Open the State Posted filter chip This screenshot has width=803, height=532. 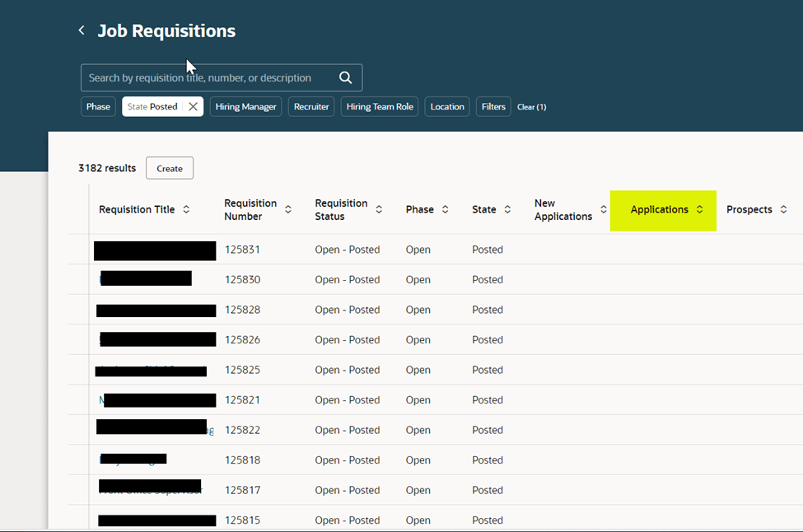tap(152, 106)
